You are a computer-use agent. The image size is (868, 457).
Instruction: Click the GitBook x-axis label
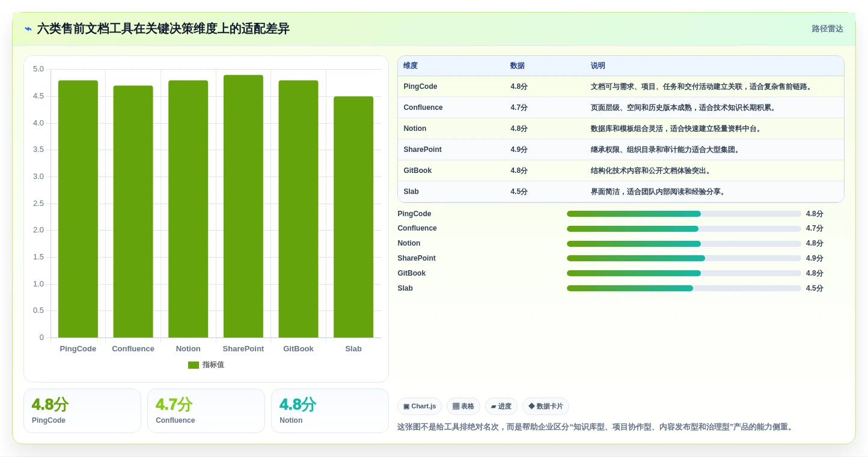(298, 349)
